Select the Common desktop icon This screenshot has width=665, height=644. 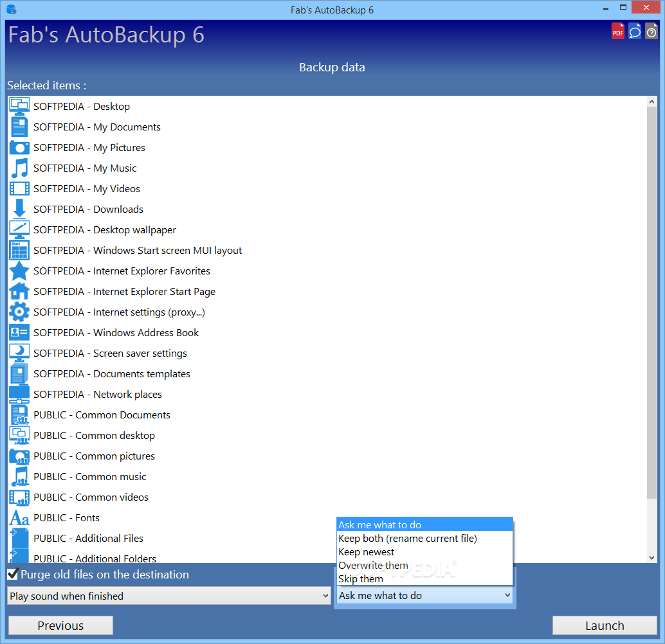19,435
